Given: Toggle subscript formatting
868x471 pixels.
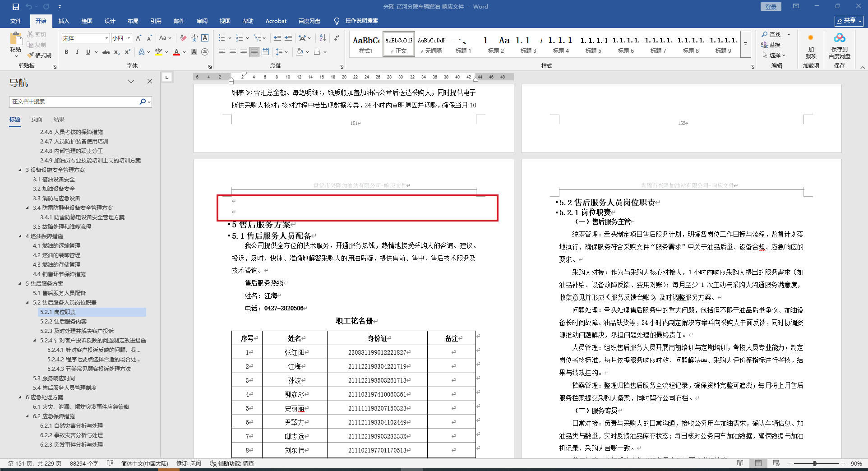Looking at the screenshot, I should pos(117,52).
